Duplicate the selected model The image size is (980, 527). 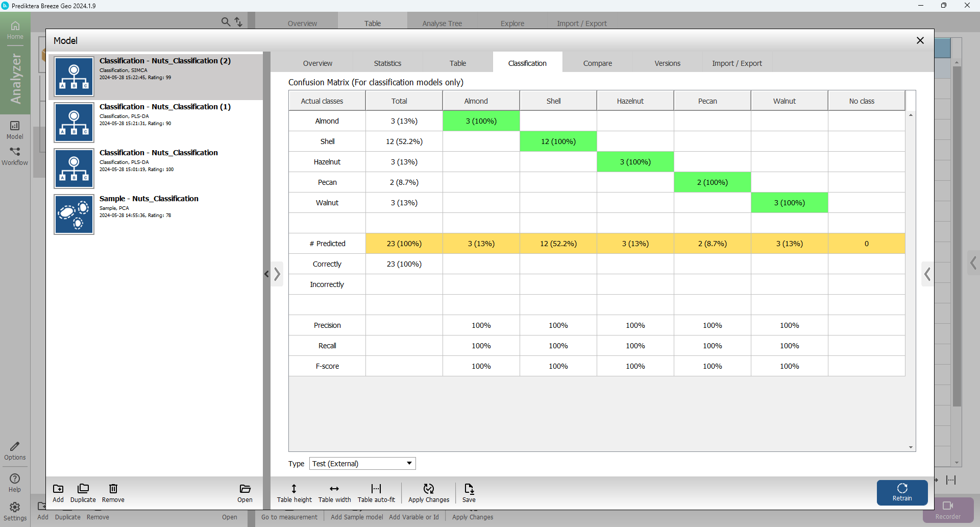(x=83, y=492)
